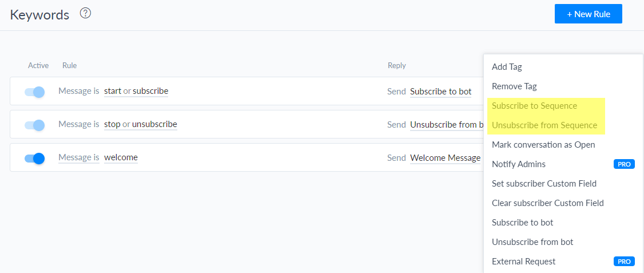Disable the welcome keyword rule switch
The height and width of the screenshot is (273, 644).
(34, 158)
